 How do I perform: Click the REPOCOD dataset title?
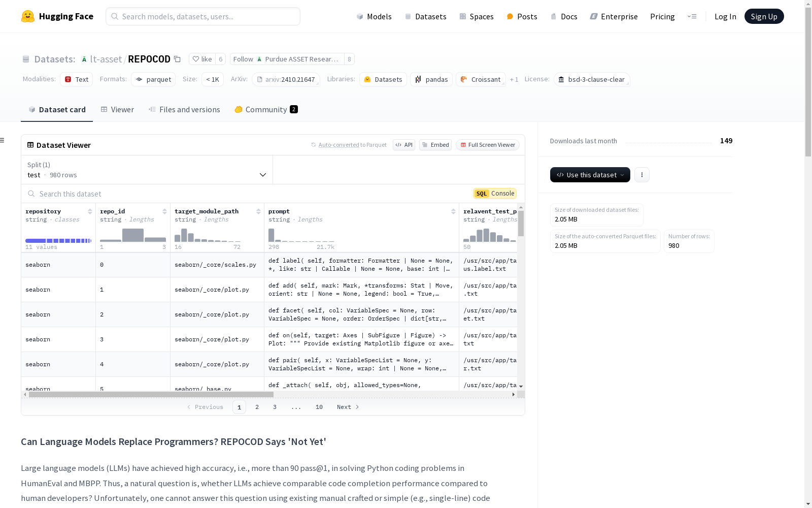(149, 59)
